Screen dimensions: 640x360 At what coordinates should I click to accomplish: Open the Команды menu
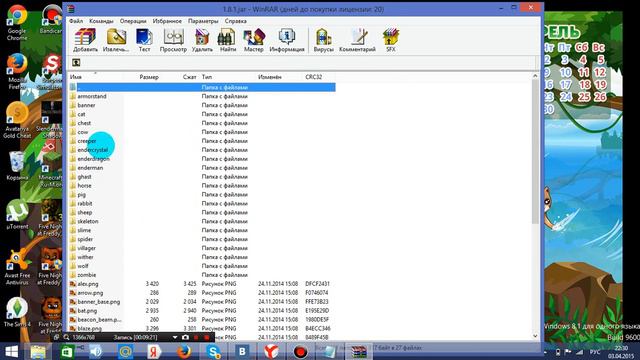101,21
